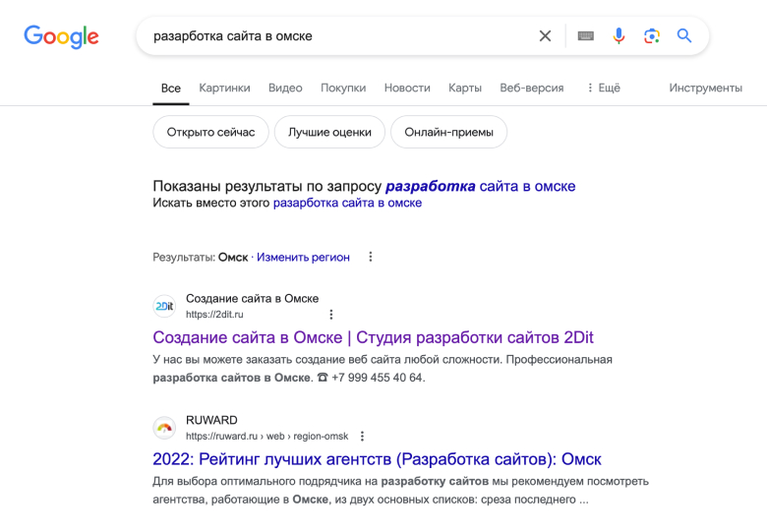Open the on-screen keyboard input tool

[x=585, y=35]
